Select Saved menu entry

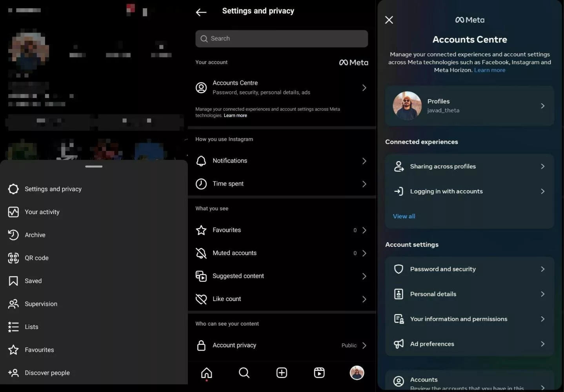[x=94, y=281]
